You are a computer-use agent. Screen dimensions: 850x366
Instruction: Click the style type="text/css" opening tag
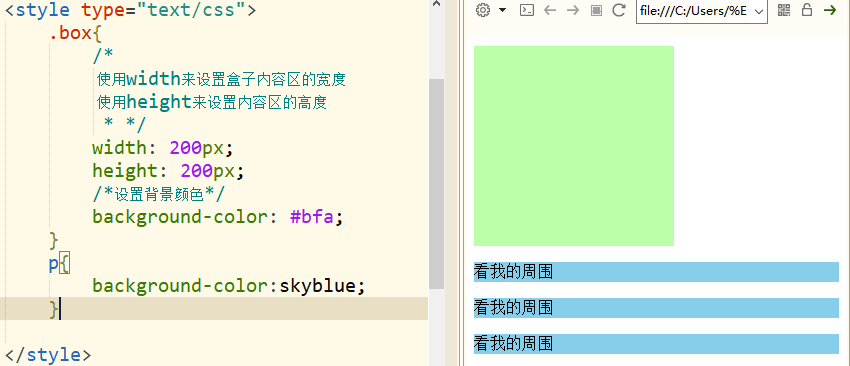131,10
